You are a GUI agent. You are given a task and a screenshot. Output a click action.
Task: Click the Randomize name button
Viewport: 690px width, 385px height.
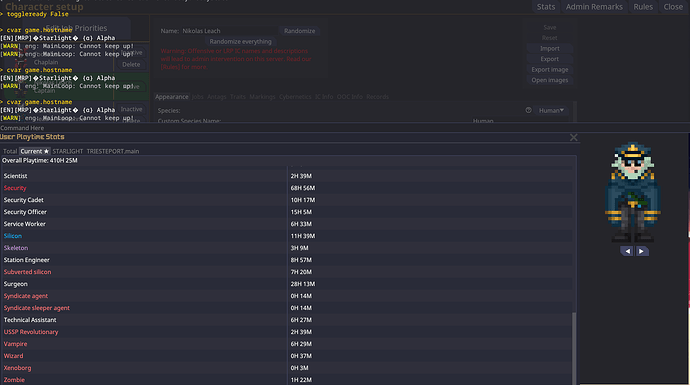(299, 31)
